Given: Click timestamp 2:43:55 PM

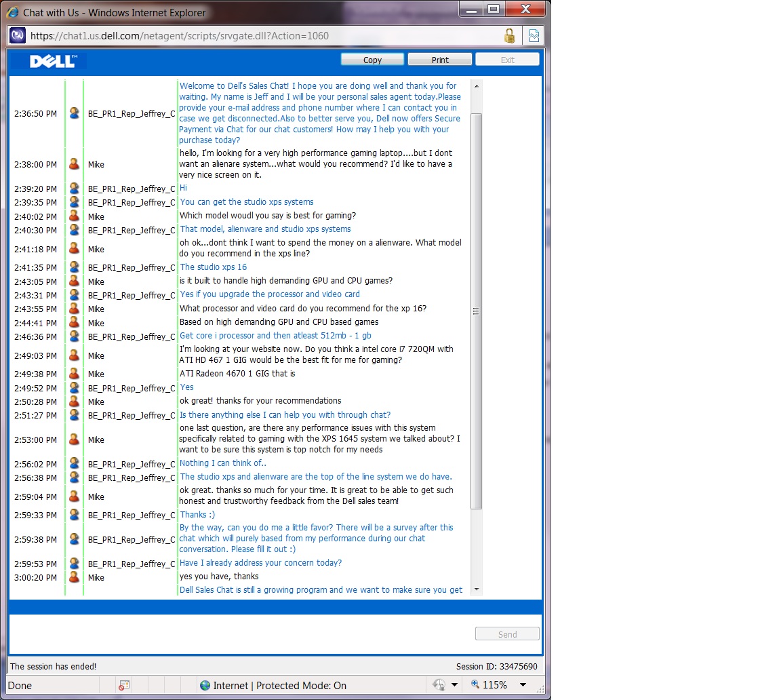Looking at the screenshot, I should click(35, 309).
